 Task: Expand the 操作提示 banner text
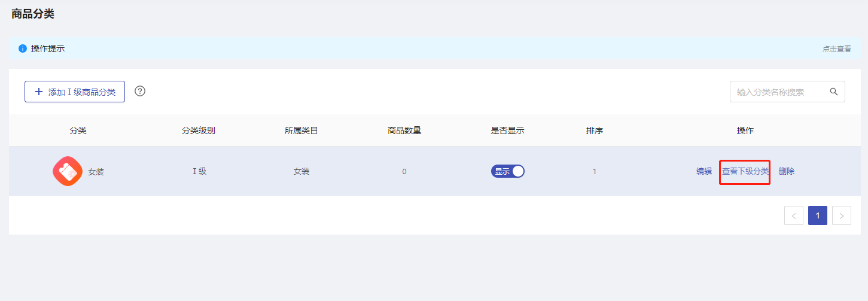[48, 48]
